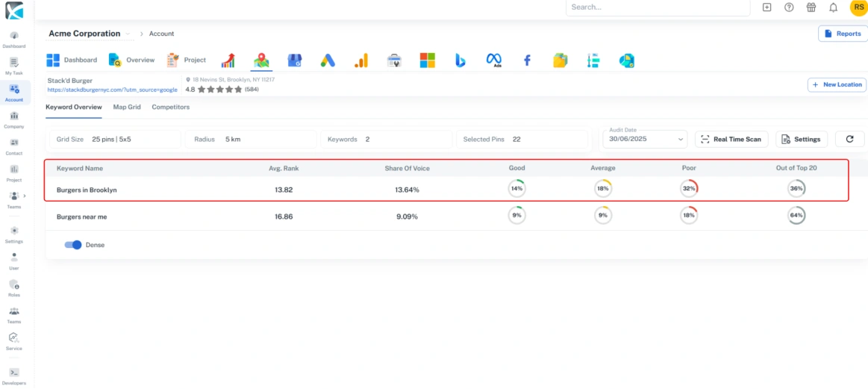Screen dimensions: 868x389
Task: Click the 13.82 average rank value
Action: (x=284, y=190)
